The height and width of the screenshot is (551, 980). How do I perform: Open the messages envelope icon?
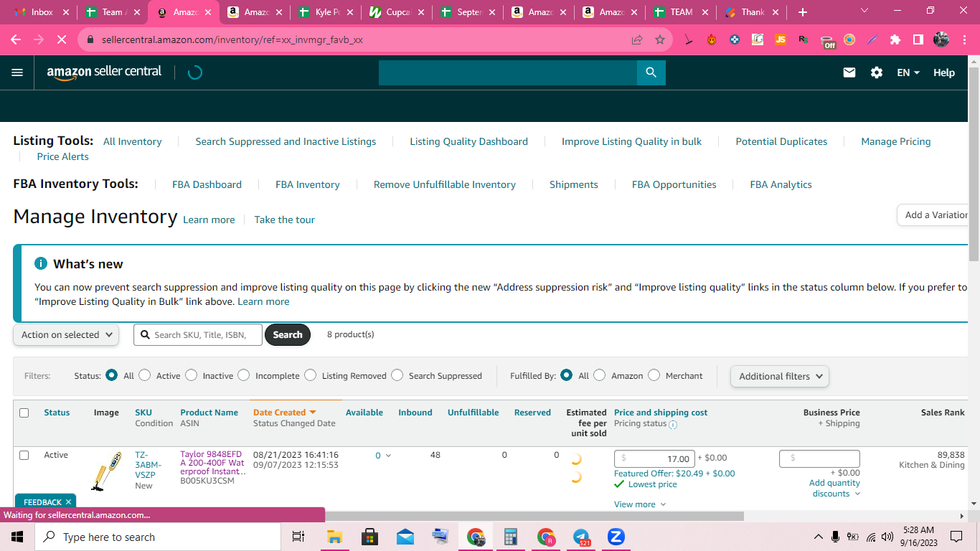pyautogui.click(x=849, y=72)
